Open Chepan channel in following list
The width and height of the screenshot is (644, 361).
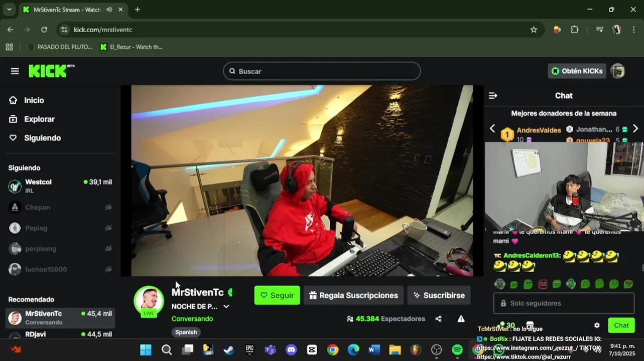(60, 207)
